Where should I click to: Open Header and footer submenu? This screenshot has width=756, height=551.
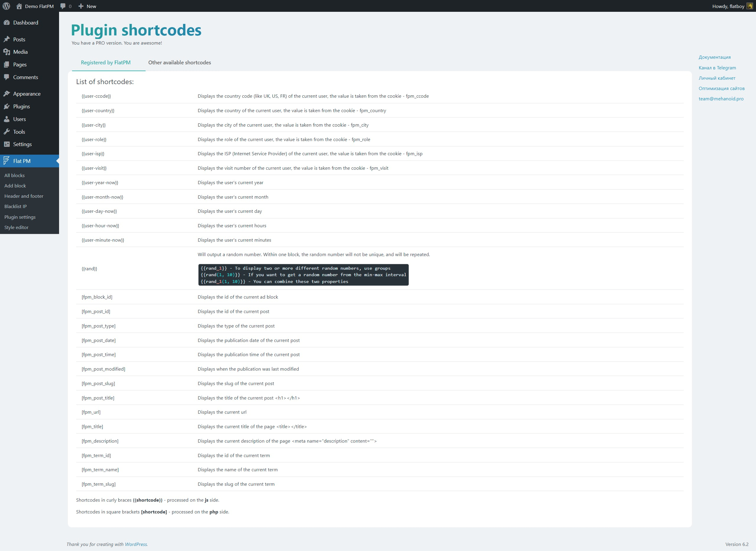pos(24,196)
